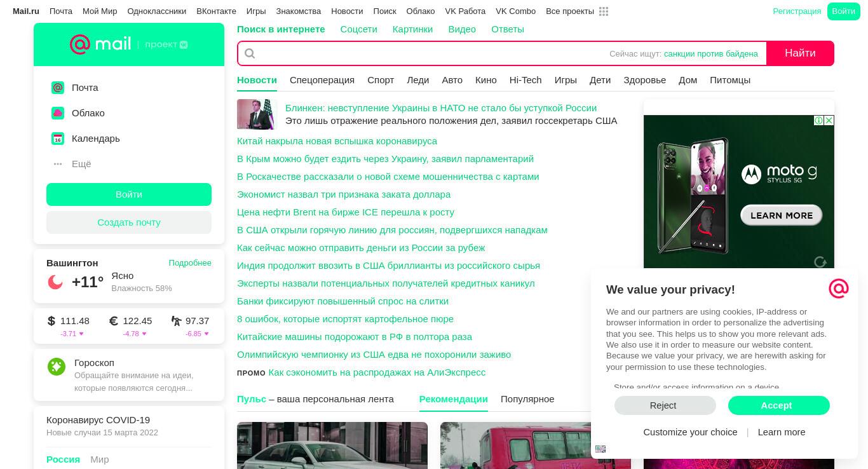
Task: Open Одноклассники in top navigation
Action: 157,11
